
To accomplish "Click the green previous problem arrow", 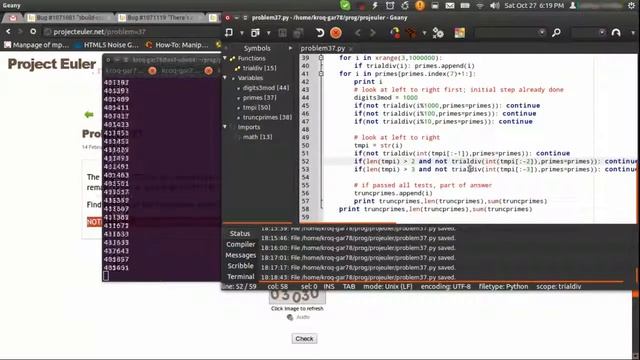I will (89, 115).
